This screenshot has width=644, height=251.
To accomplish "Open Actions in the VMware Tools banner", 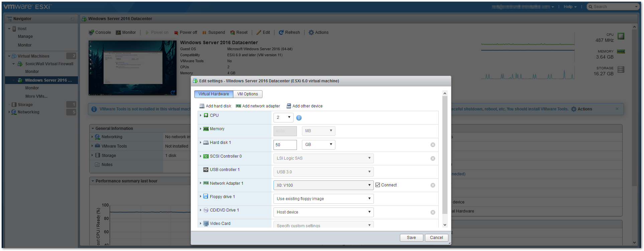I will tap(581, 109).
